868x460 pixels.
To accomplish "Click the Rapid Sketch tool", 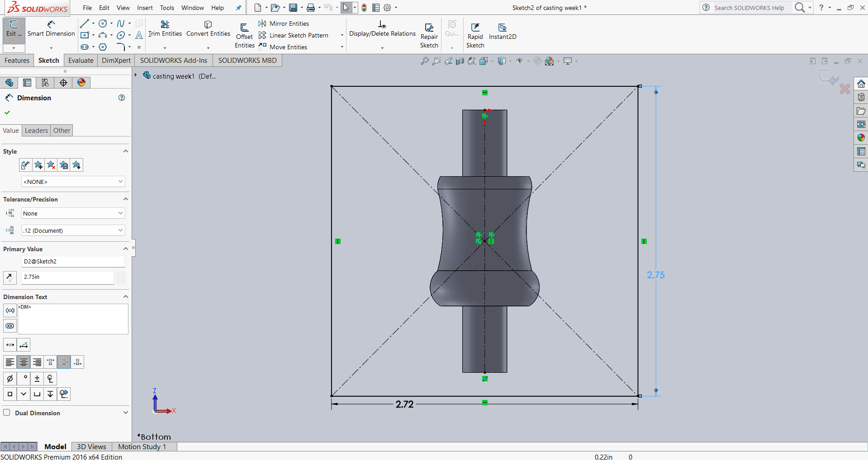I will click(x=475, y=35).
